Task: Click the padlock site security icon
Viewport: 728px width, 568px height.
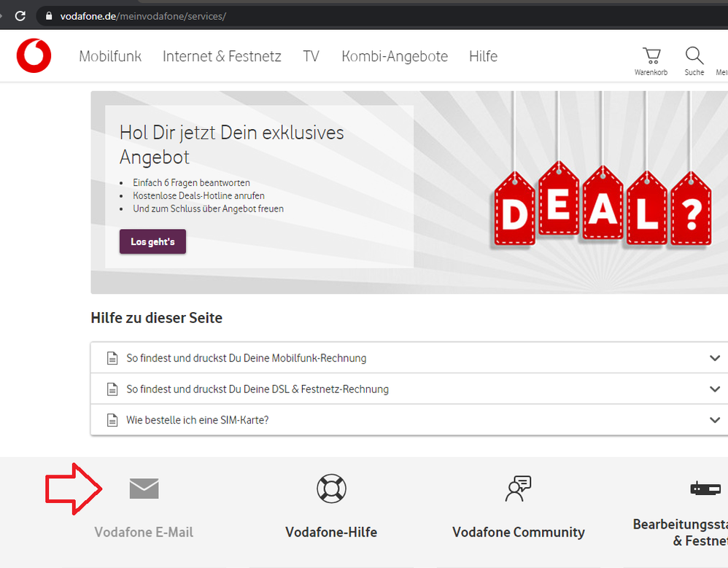Action: (x=49, y=16)
